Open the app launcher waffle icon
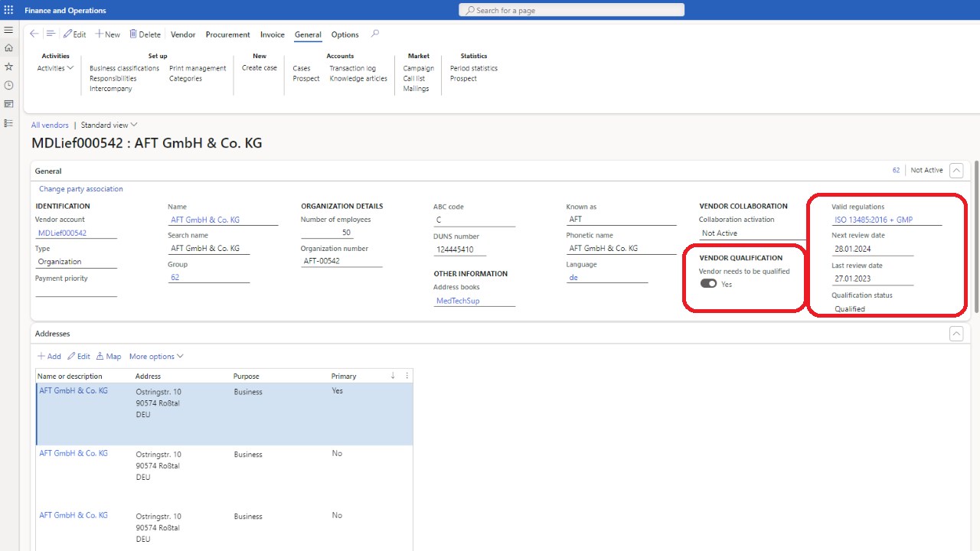The height and width of the screenshot is (551, 980). 9,11
